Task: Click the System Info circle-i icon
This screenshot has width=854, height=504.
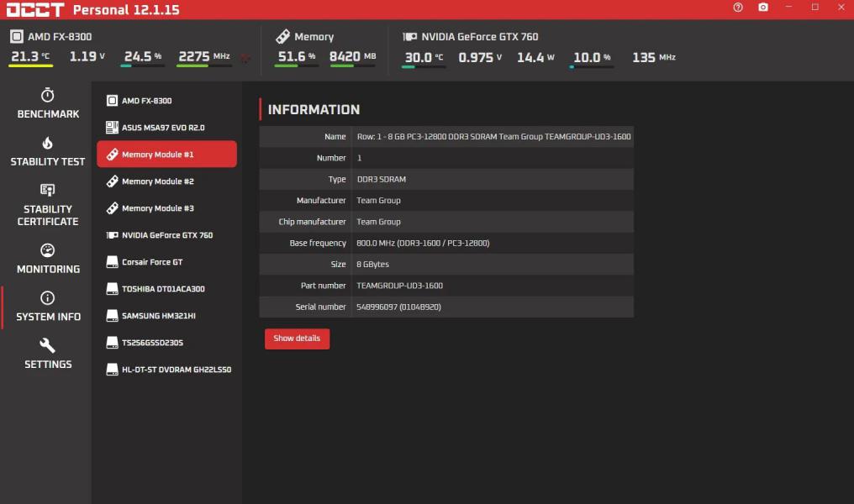Action: tap(47, 297)
